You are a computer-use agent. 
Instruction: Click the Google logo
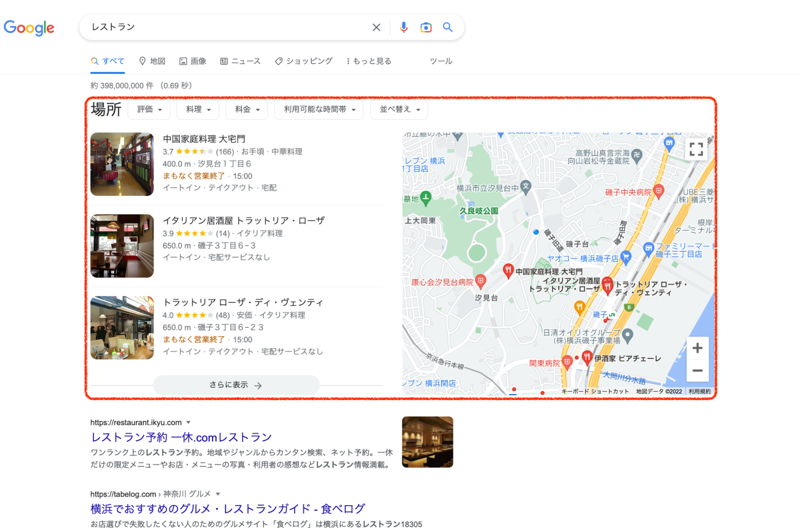pos(29,28)
